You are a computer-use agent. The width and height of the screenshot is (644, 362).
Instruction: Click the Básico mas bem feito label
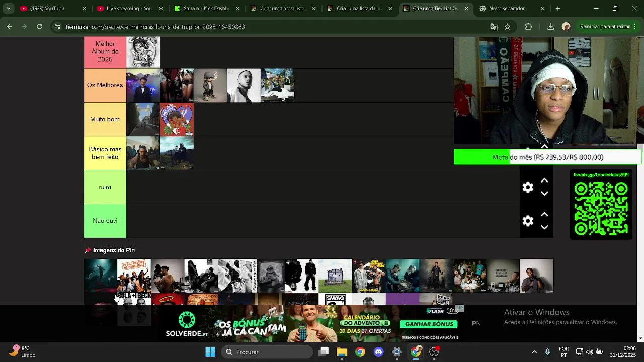105,153
